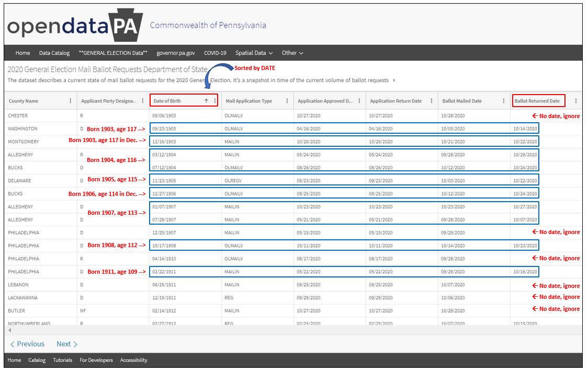Open the Ballot Returned Date column menu
Image resolution: width=588 pixels, height=372 pixels.
577,101
